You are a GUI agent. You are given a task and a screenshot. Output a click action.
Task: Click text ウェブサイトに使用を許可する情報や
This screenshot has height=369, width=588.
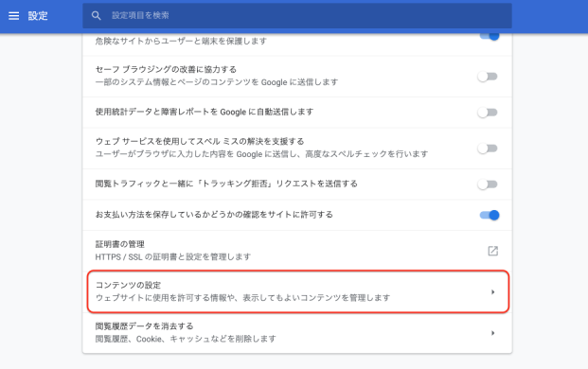tap(166, 298)
